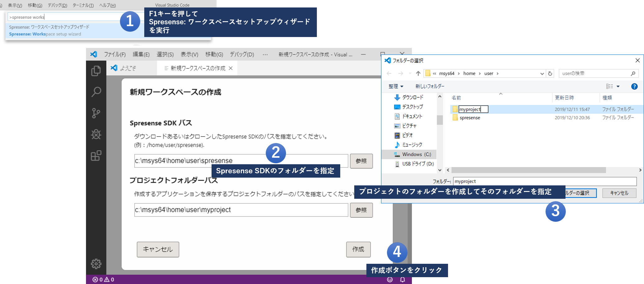
Task: Click the Spresense SDK path field
Action: point(241,161)
